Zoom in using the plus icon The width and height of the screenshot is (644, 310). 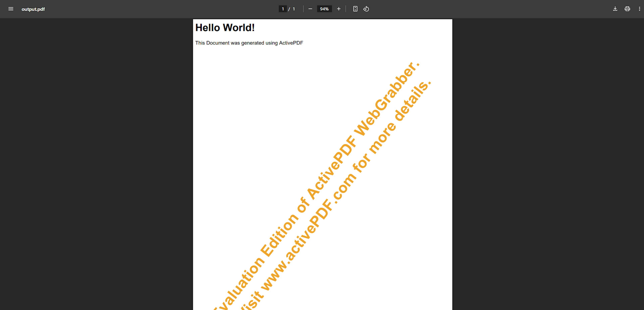(x=338, y=9)
